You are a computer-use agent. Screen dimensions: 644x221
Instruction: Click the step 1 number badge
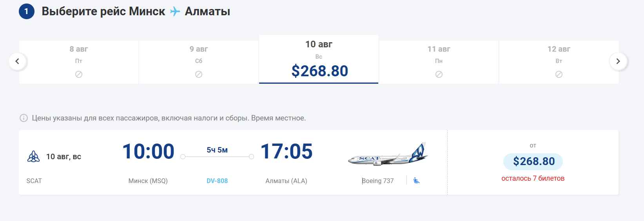pyautogui.click(x=27, y=12)
